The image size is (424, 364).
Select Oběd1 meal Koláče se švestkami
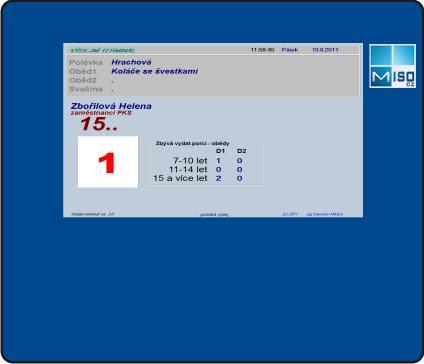click(x=155, y=71)
